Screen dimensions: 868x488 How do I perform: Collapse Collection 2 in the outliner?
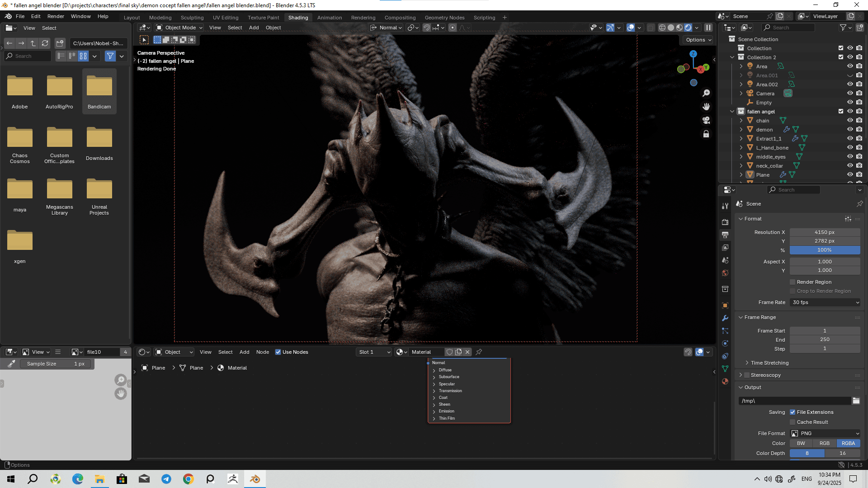pyautogui.click(x=732, y=57)
